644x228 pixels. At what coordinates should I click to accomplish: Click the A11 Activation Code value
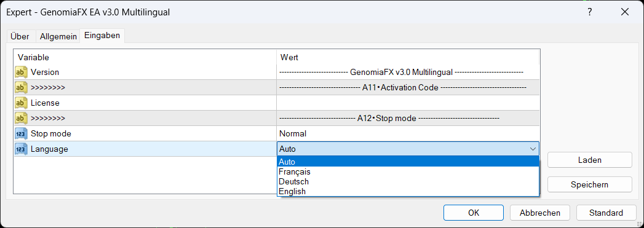(408, 87)
